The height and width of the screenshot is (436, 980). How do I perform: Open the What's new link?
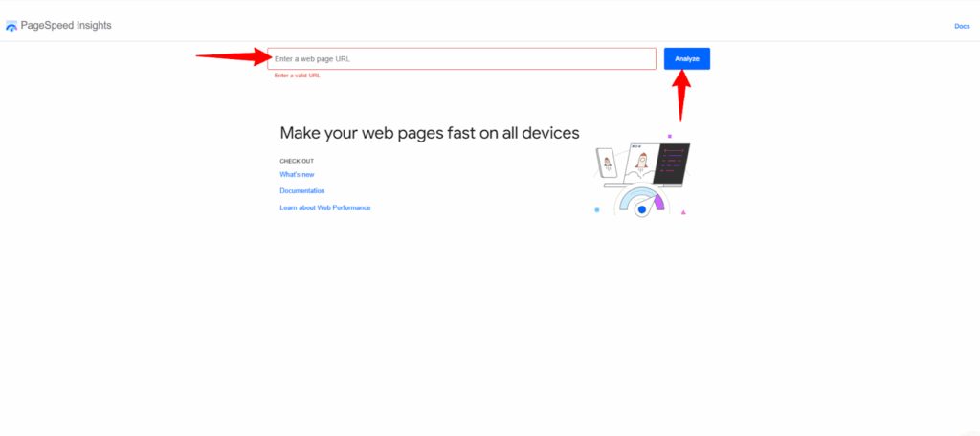click(x=297, y=175)
